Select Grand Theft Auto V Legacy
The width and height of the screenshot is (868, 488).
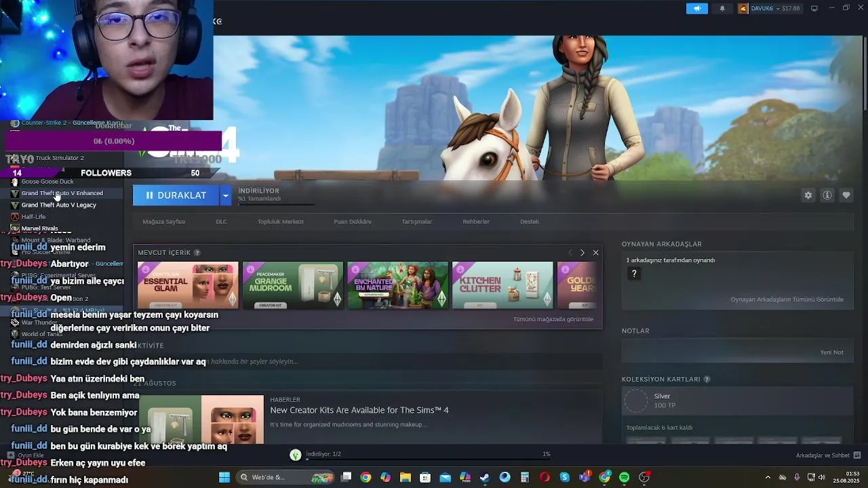coord(59,205)
